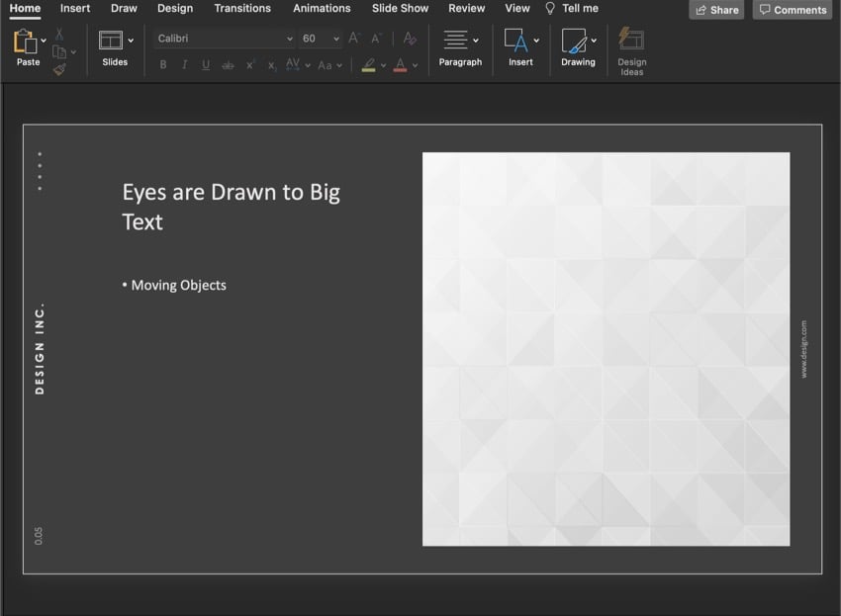Click the Paste clipboard icon
Viewport: 841px width, 616px height.
(x=25, y=43)
